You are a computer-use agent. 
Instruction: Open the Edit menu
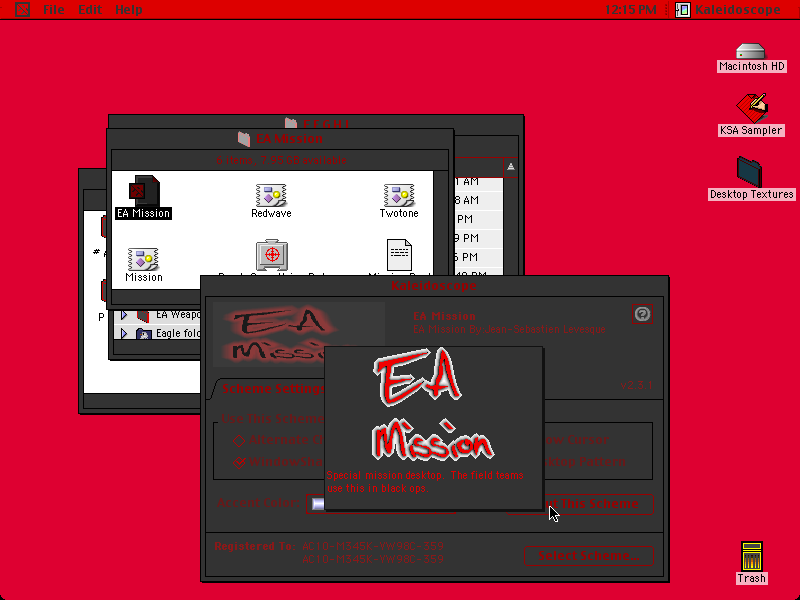tap(90, 9)
